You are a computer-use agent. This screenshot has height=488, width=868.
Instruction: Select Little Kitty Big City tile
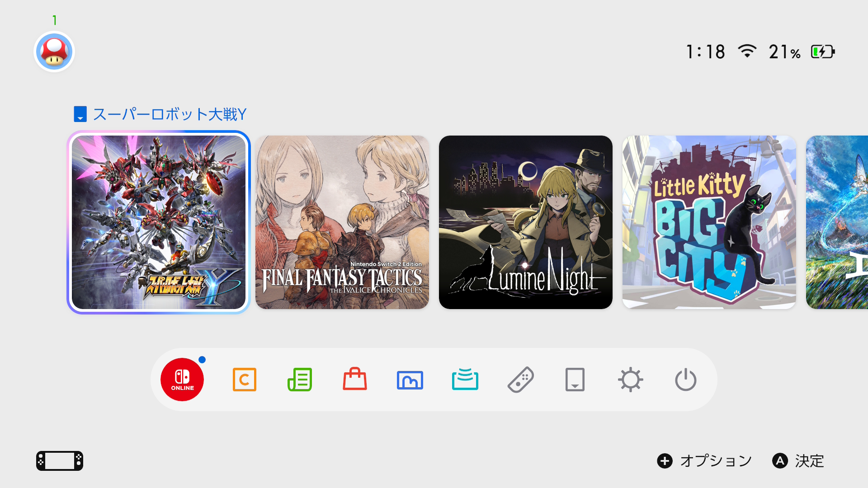[x=709, y=222]
